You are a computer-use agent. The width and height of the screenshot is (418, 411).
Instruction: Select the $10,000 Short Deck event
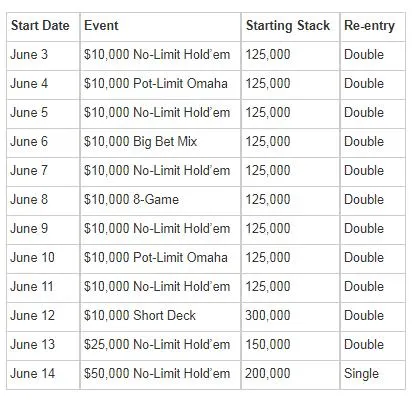[x=160, y=317]
